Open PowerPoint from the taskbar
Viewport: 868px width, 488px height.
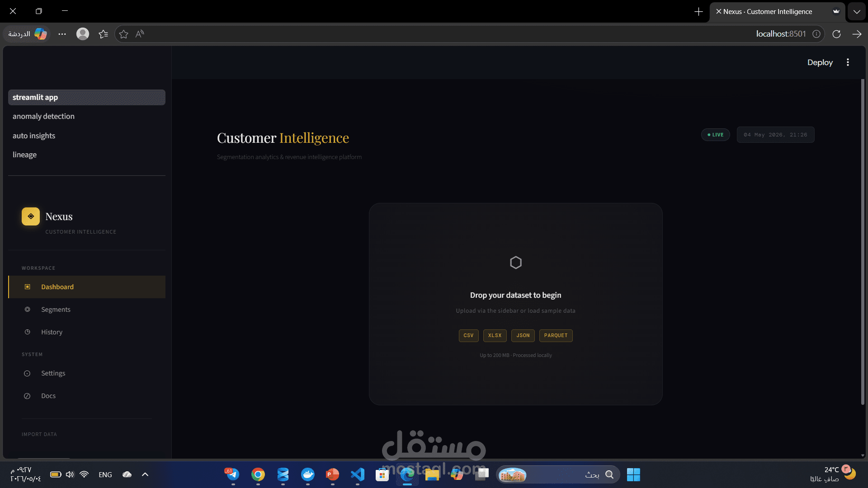(x=333, y=474)
